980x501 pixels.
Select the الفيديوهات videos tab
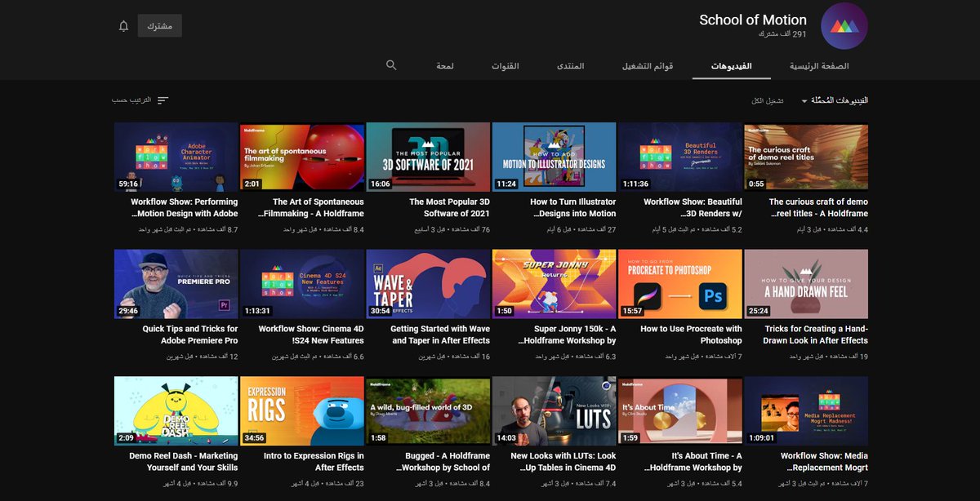[731, 65]
